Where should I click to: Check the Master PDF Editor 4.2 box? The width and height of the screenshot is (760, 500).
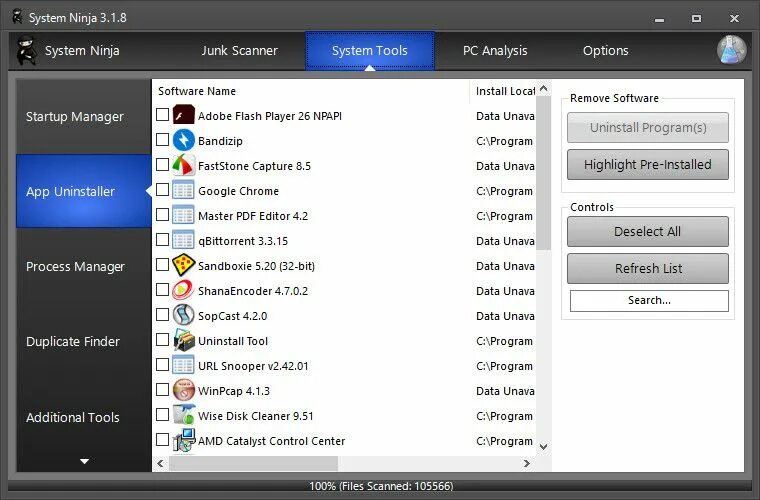coord(162,215)
